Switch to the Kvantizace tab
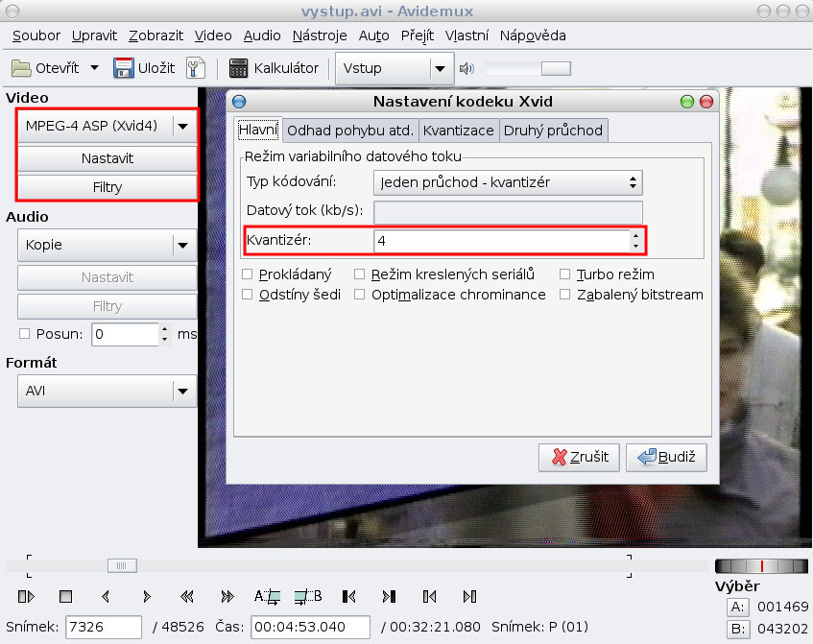 tap(458, 131)
